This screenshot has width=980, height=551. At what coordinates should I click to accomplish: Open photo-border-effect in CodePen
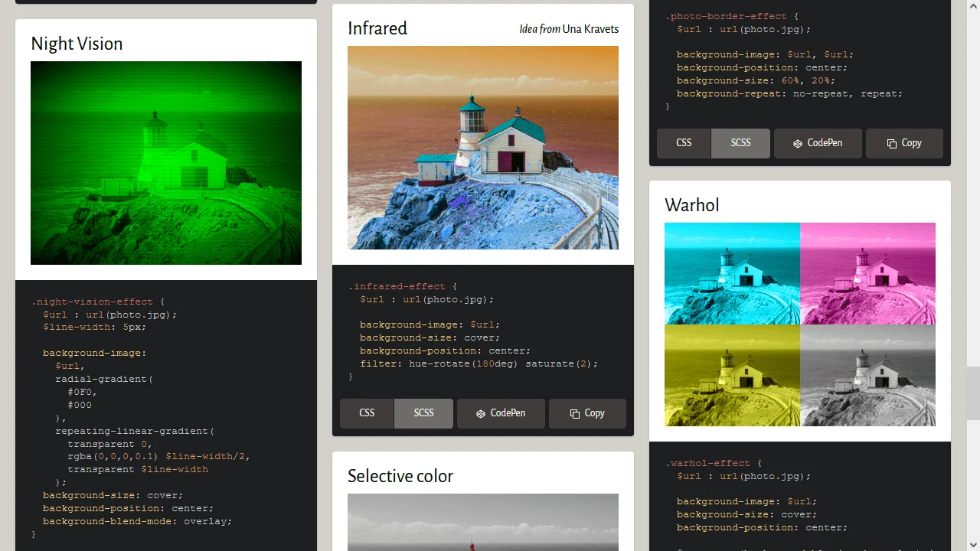818,143
